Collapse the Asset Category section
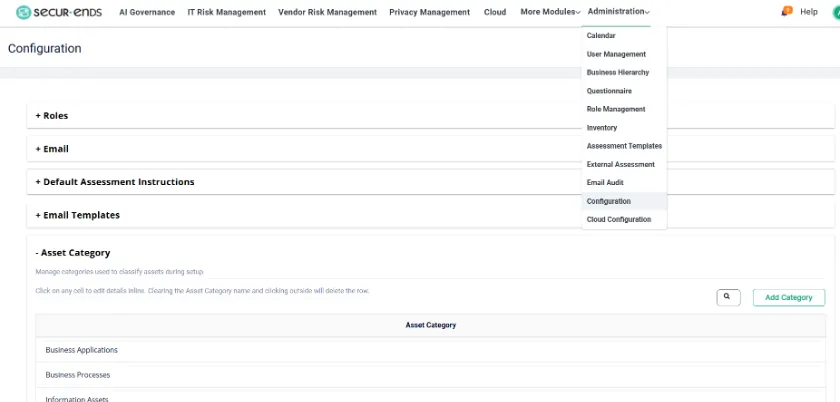The width and height of the screenshot is (840, 402). click(73, 252)
